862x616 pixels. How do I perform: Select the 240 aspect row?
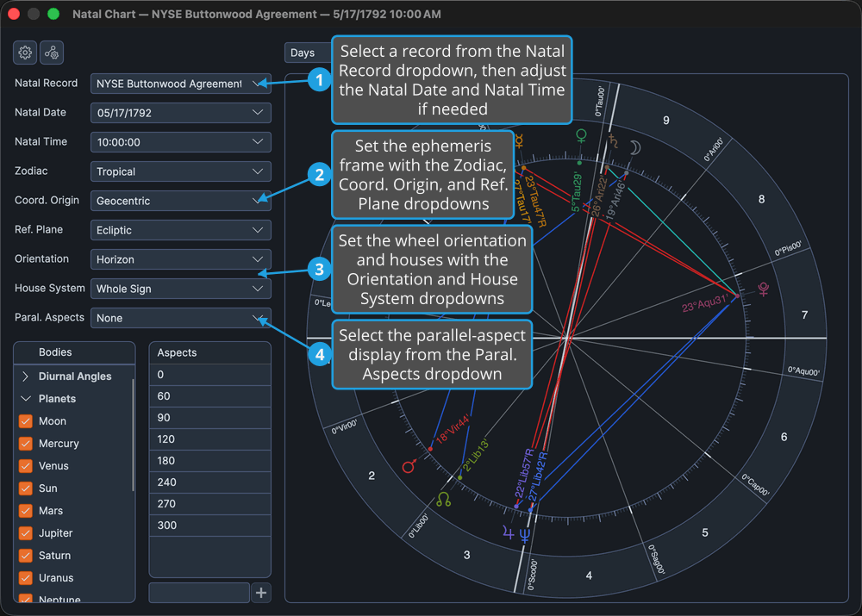[210, 482]
